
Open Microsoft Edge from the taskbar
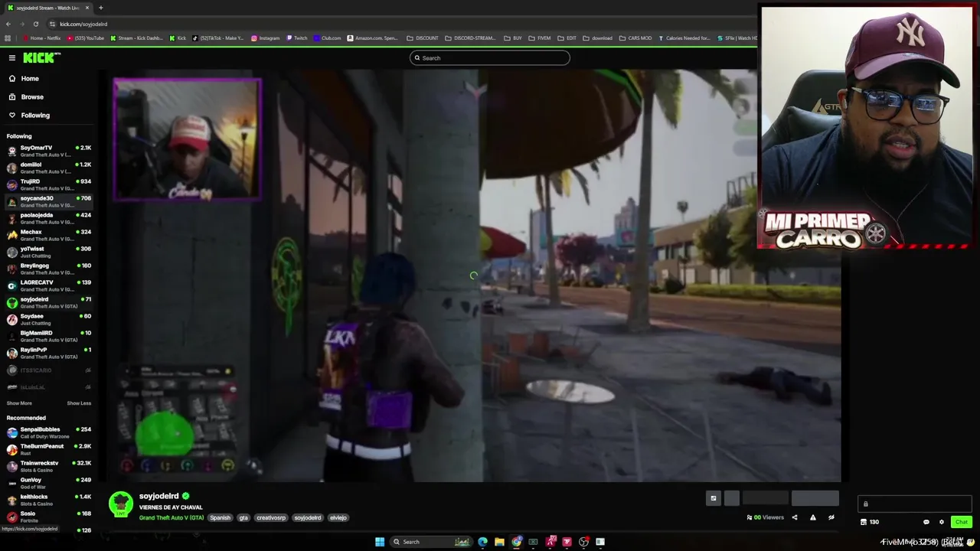click(x=482, y=542)
